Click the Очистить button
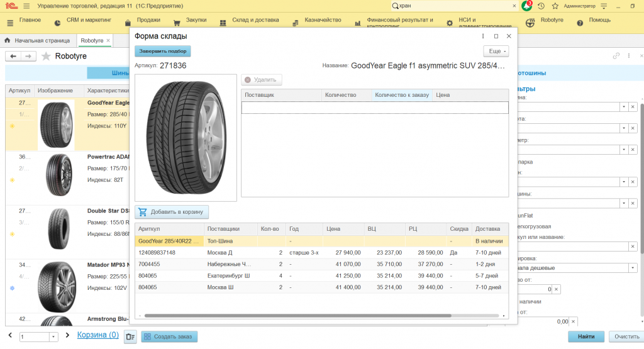Viewport: 644px width, 349px height. pyautogui.click(x=627, y=336)
